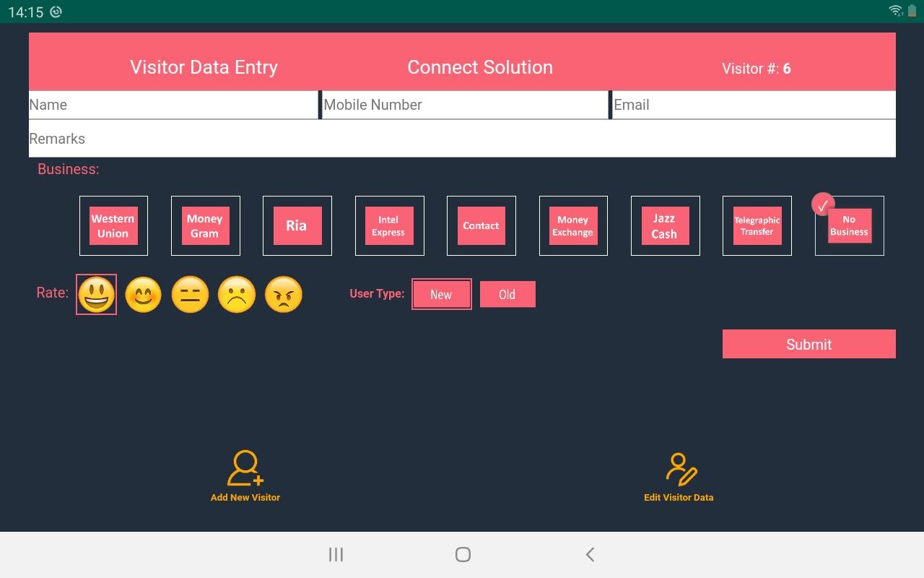Screen dimensions: 924x578
Task: Toggle the Jazz Cash business option
Action: 666,225
